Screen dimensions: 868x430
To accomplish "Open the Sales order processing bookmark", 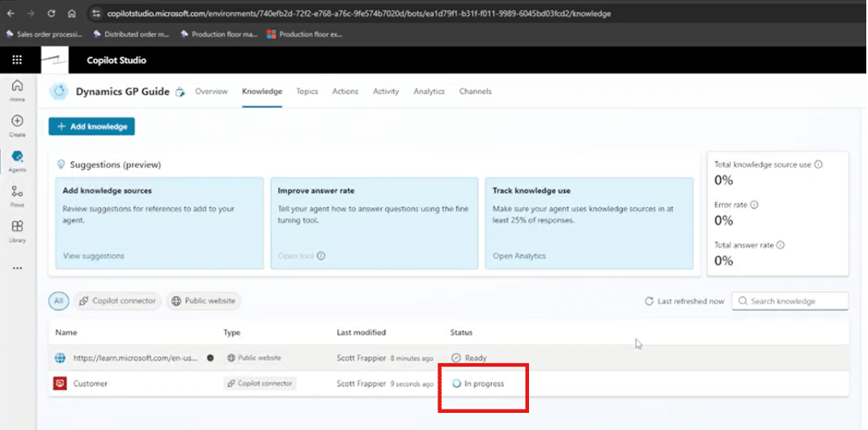I will (x=44, y=34).
